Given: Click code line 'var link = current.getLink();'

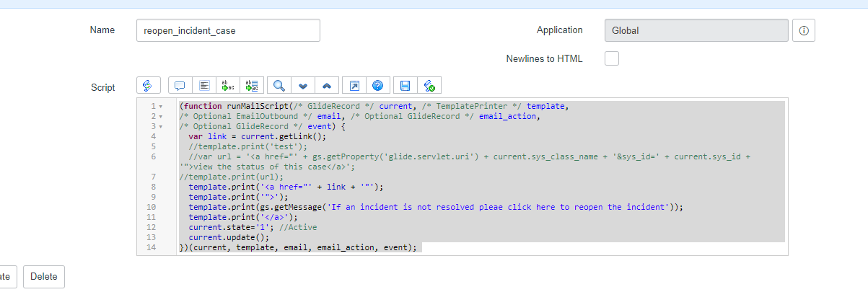Looking at the screenshot, I should pyautogui.click(x=258, y=136).
